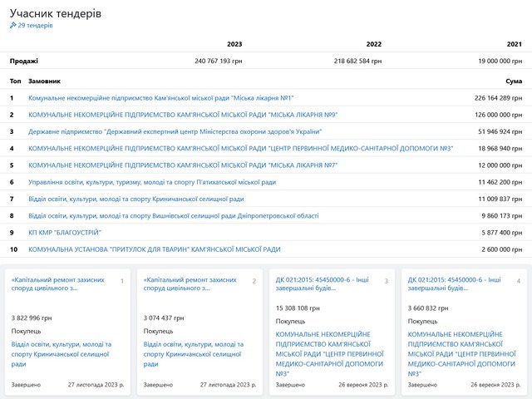Click the hammer icon next to 29 тендерів
This screenshot has height=399, width=532.
tap(13, 25)
